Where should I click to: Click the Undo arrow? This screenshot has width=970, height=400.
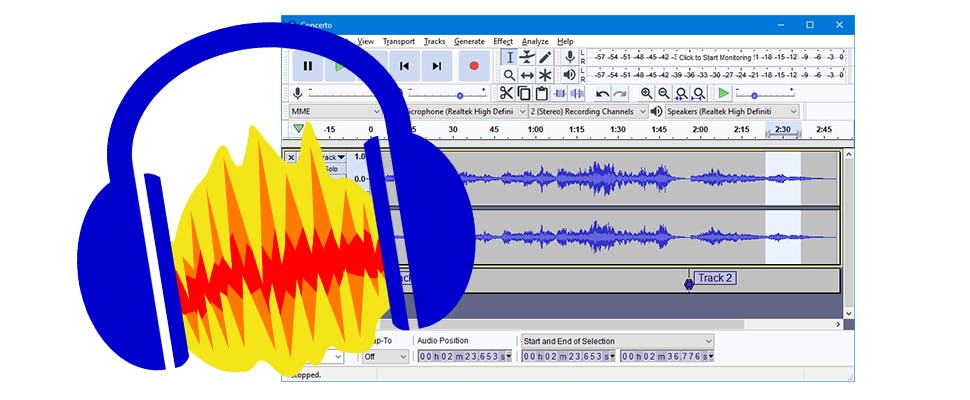pyautogui.click(x=602, y=94)
